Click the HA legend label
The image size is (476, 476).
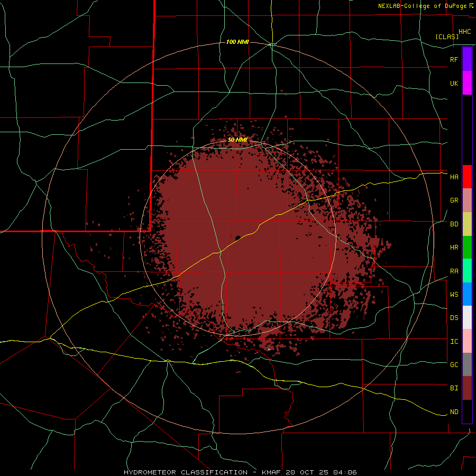(x=454, y=177)
